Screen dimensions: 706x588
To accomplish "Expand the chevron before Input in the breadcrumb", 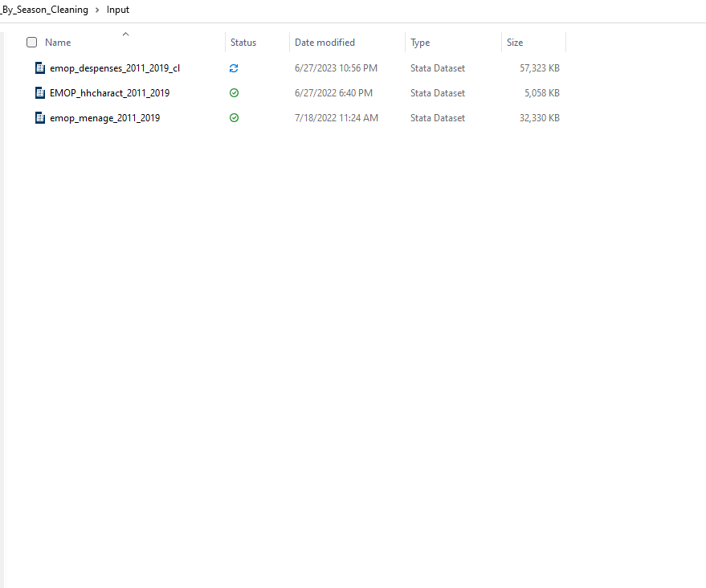I will (x=97, y=10).
